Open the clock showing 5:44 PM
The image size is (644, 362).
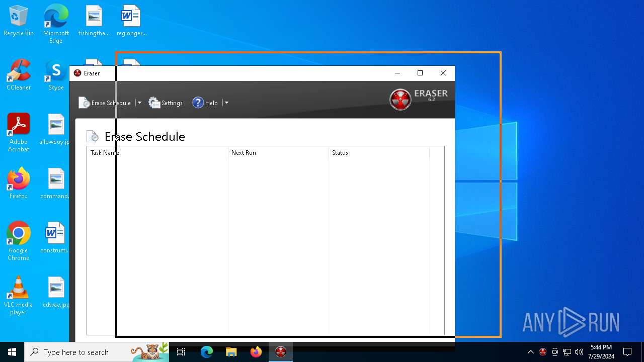point(601,352)
